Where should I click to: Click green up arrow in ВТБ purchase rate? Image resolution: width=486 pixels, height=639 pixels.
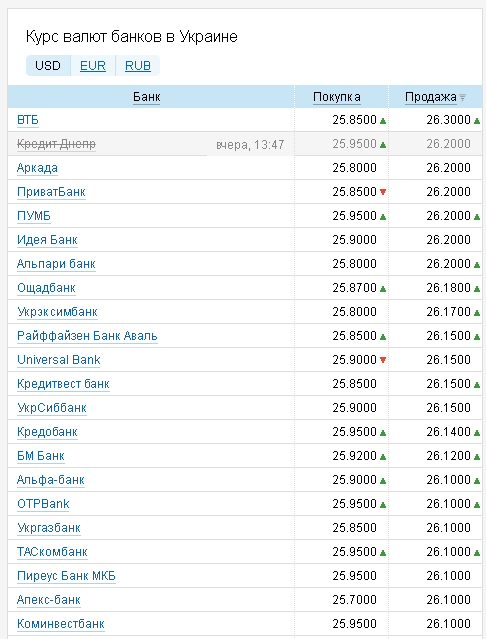(383, 121)
